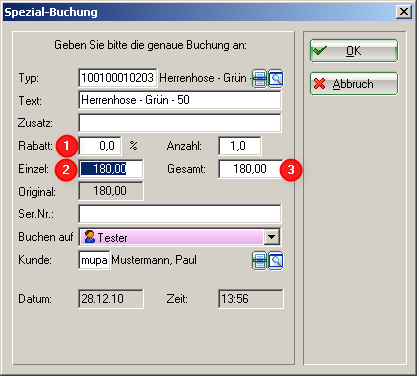This screenshot has width=417, height=376.
Task: Click the red marker number 1
Action: pos(66,146)
